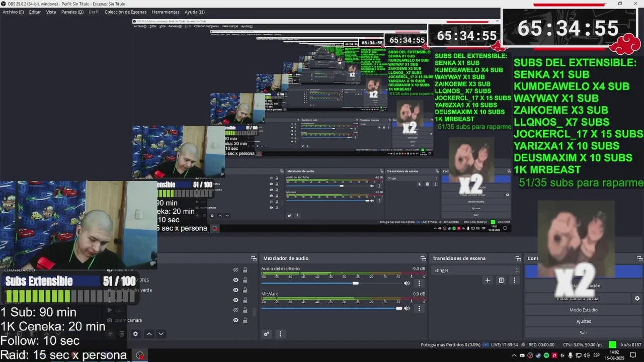This screenshot has height=362, width=644.
Task: Open the Paneles menu
Action: pyautogui.click(x=72, y=12)
